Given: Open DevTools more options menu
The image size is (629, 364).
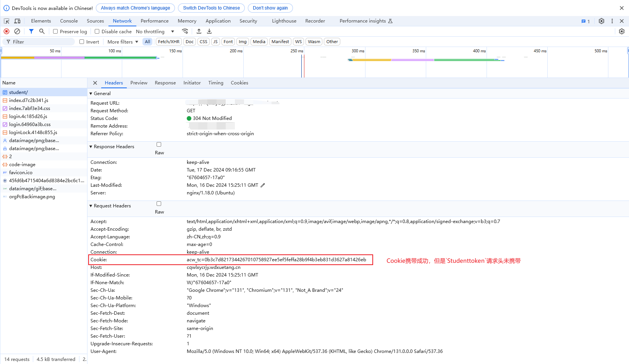Looking at the screenshot, I should 612,21.
